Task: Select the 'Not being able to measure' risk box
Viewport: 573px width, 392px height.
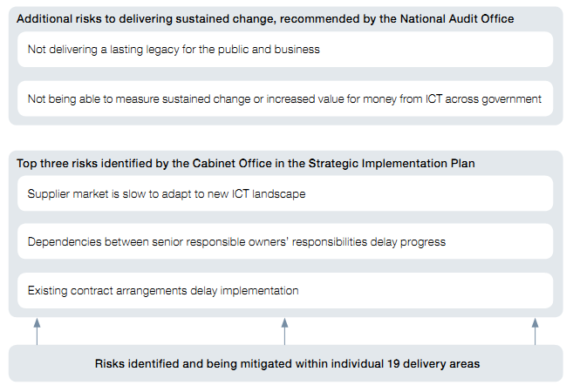Action: [x=285, y=98]
